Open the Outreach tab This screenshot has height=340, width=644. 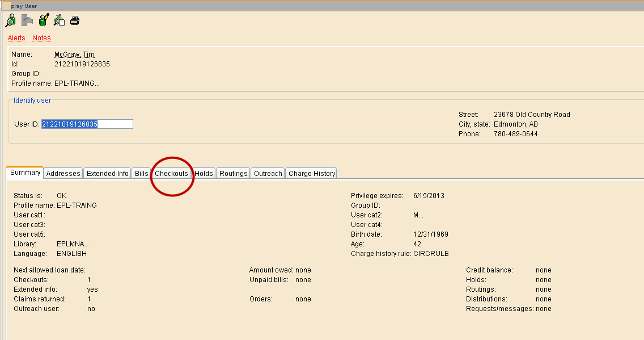click(267, 173)
